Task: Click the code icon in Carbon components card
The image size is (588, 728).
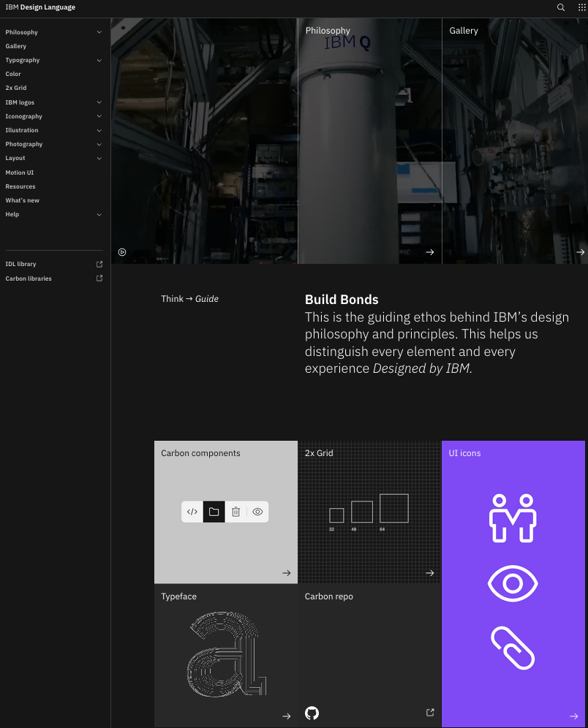Action: pos(192,512)
